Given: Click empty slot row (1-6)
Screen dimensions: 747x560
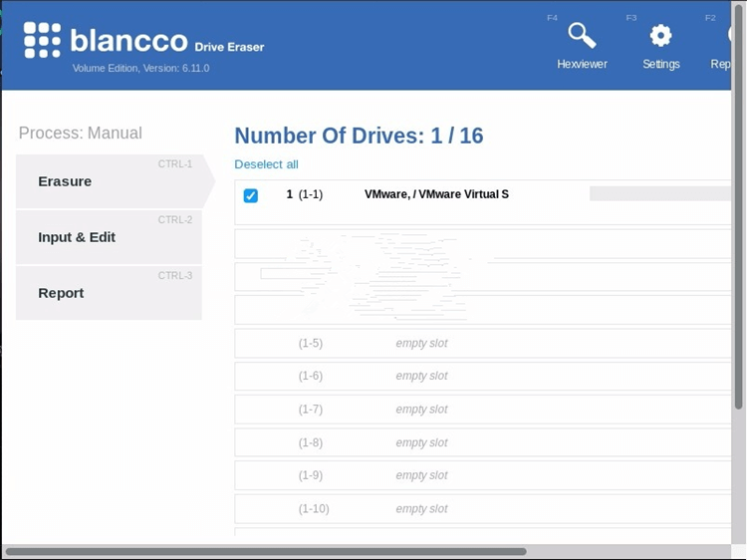Looking at the screenshot, I should [x=483, y=376].
